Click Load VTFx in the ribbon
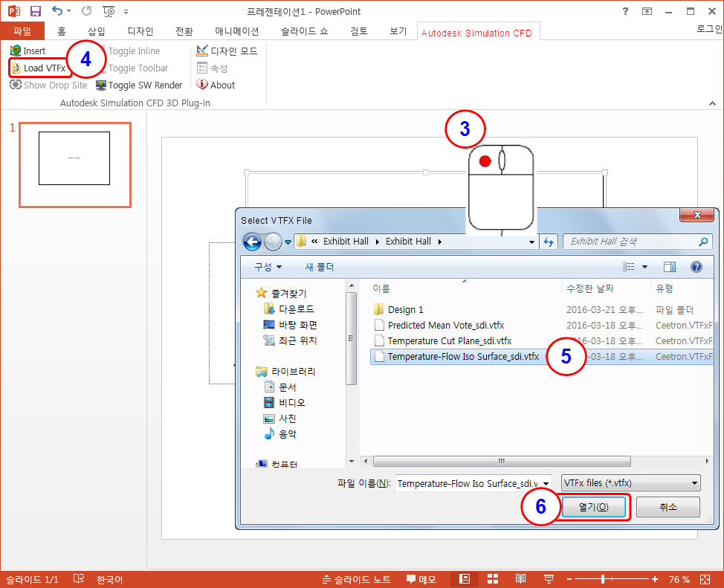Viewport: 724px width, 588px height. point(39,68)
